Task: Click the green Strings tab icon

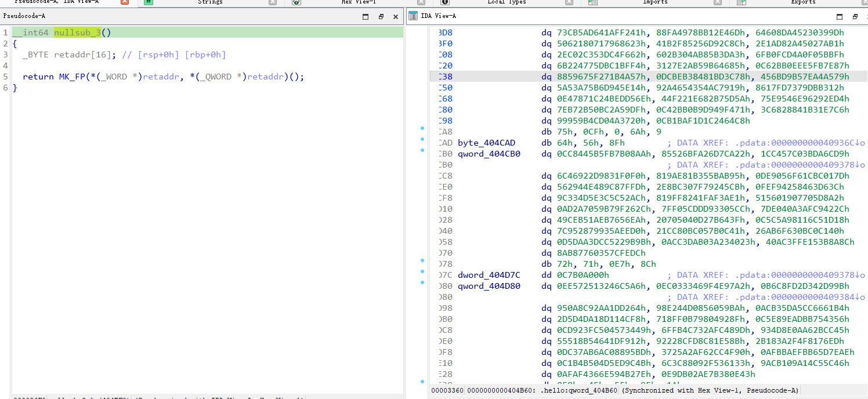Action: [x=149, y=2]
